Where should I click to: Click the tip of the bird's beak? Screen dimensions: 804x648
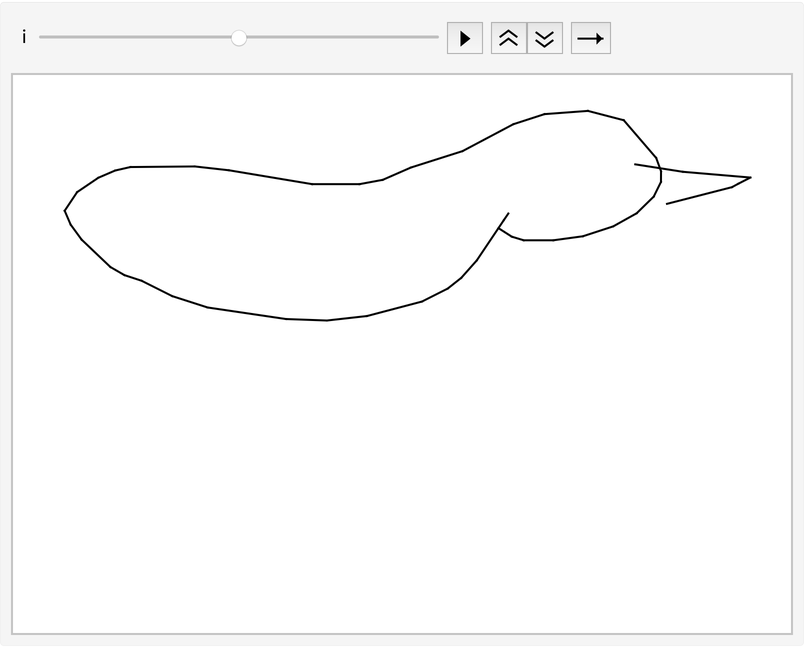point(749,178)
